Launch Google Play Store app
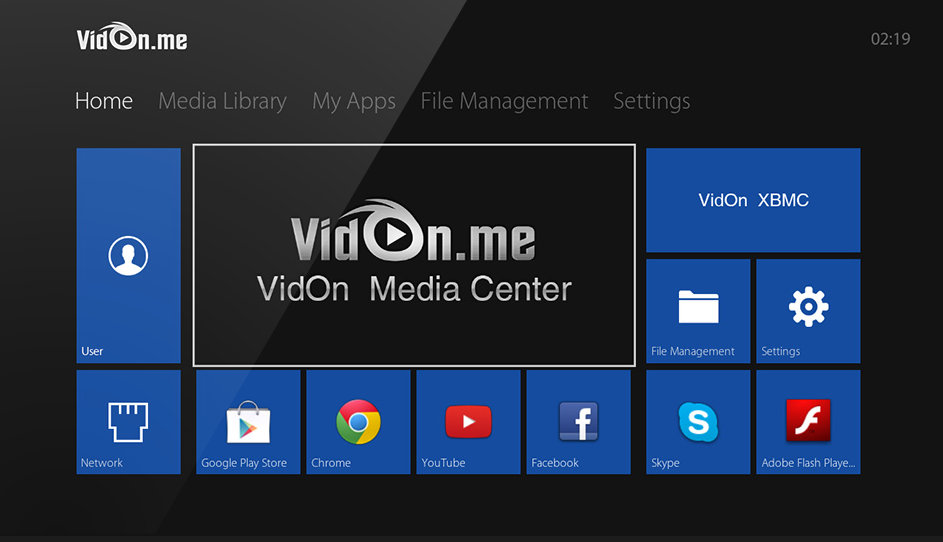This screenshot has height=542, width=943. point(248,422)
